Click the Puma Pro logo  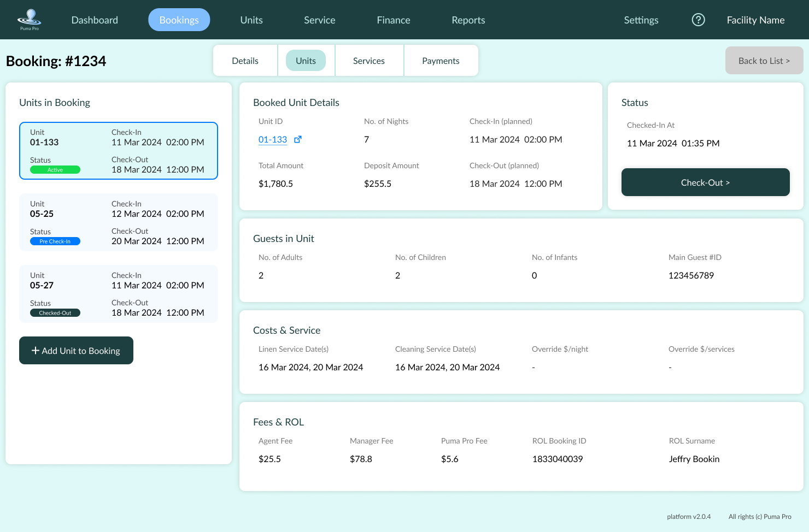tap(30, 20)
